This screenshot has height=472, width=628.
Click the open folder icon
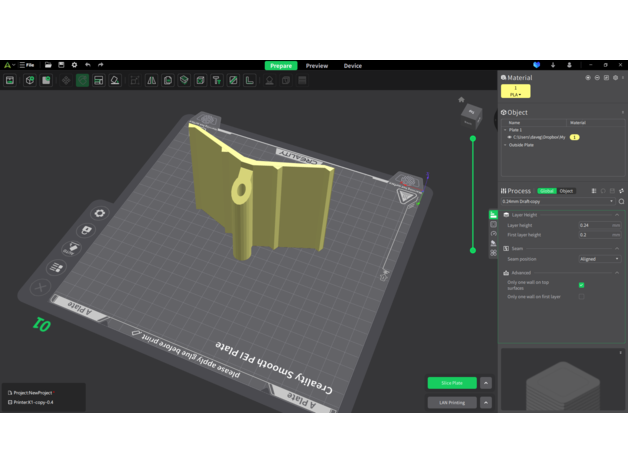coord(47,66)
